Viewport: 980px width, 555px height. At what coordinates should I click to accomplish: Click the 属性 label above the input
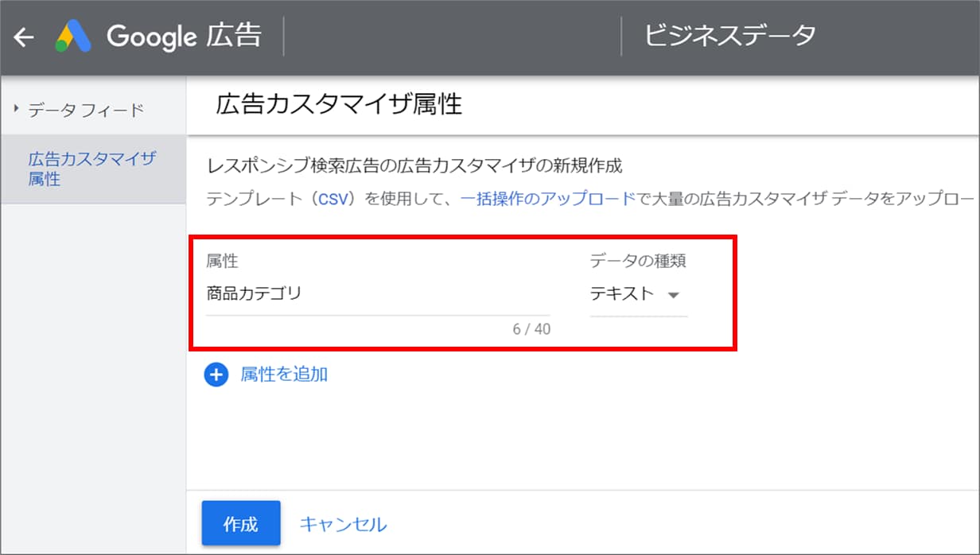222,261
